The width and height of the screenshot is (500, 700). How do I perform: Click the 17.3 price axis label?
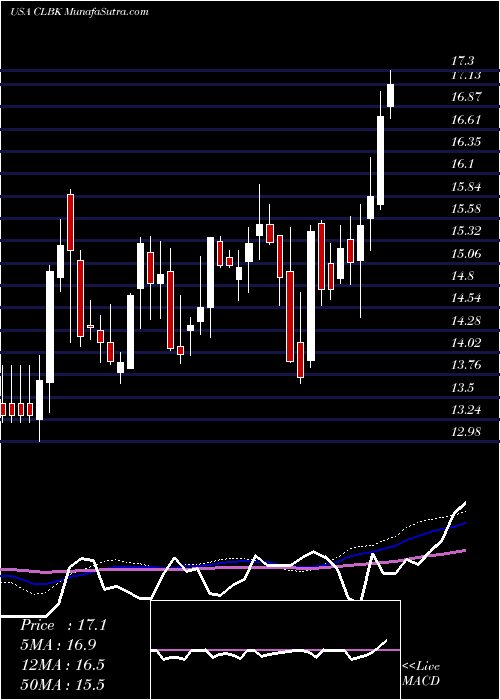[x=463, y=61]
